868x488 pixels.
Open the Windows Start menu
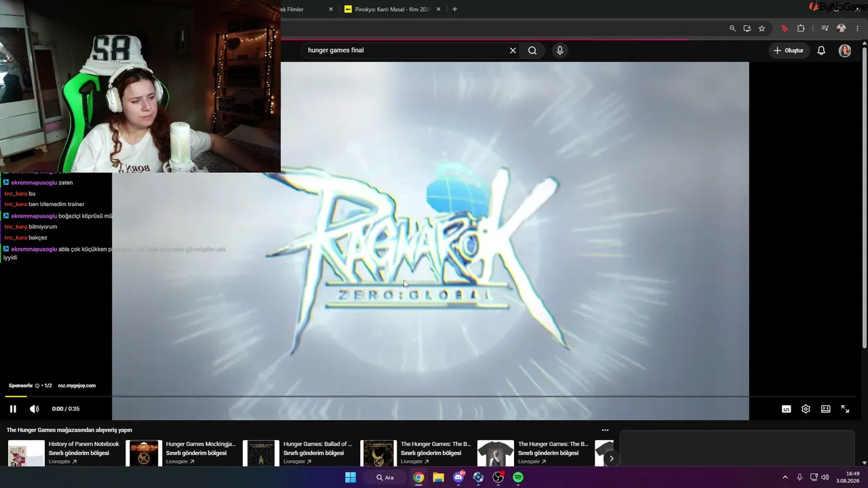tap(351, 477)
